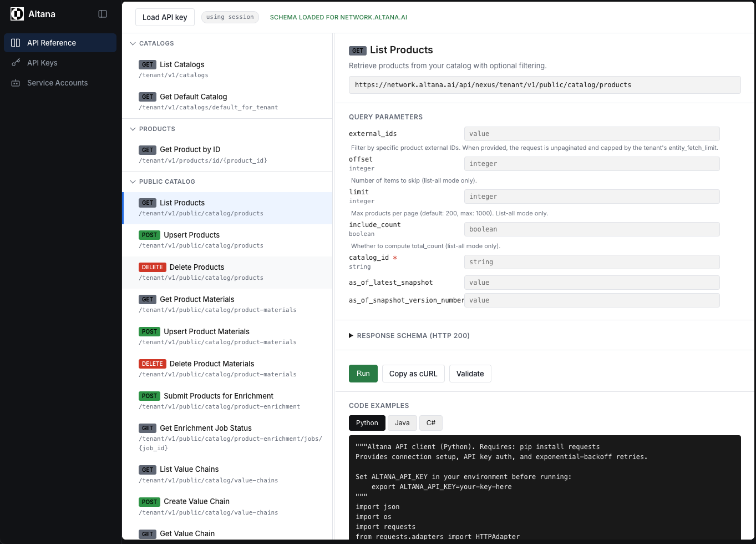
Task: Select Create Value Chain endpoint
Action: (x=227, y=507)
